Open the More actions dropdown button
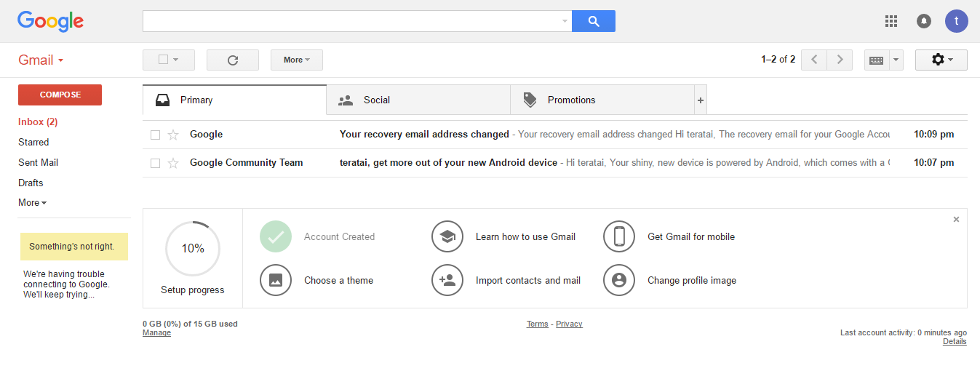The height and width of the screenshot is (379, 980). click(x=297, y=60)
